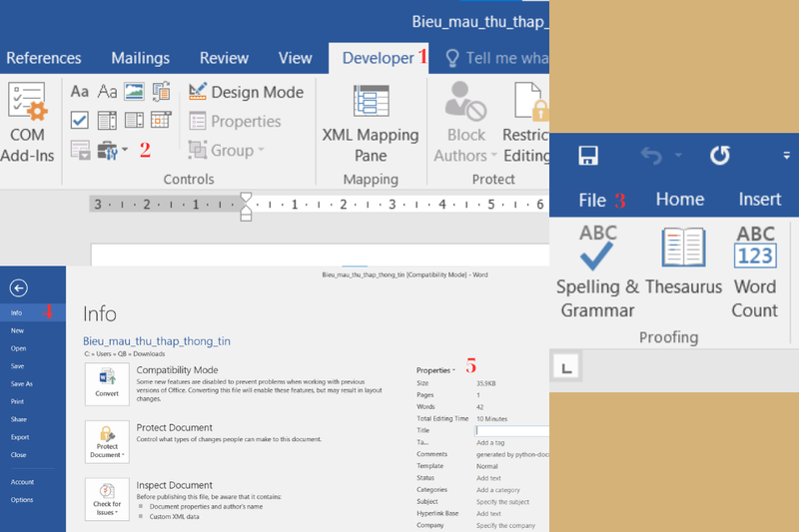Click the Tell me search box

tap(496, 58)
